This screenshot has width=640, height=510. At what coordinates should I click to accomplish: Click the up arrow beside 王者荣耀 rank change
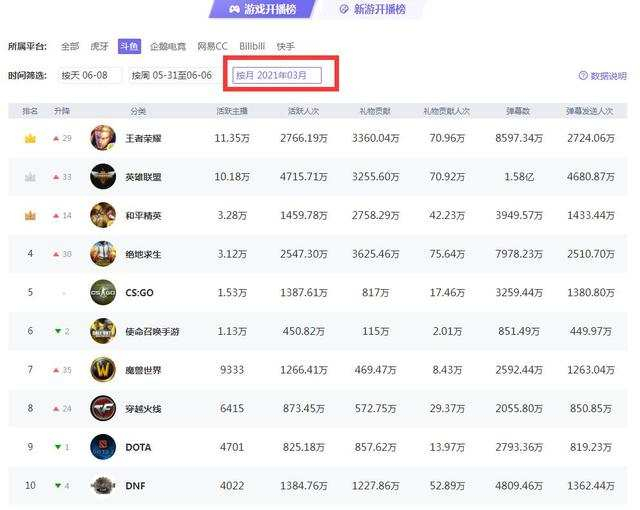pyautogui.click(x=56, y=138)
